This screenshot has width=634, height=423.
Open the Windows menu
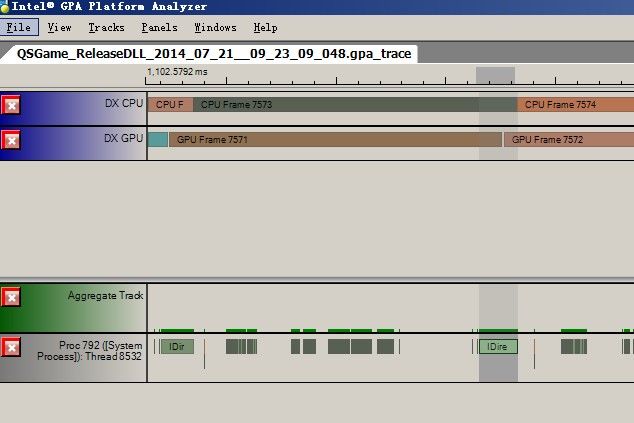click(215, 27)
